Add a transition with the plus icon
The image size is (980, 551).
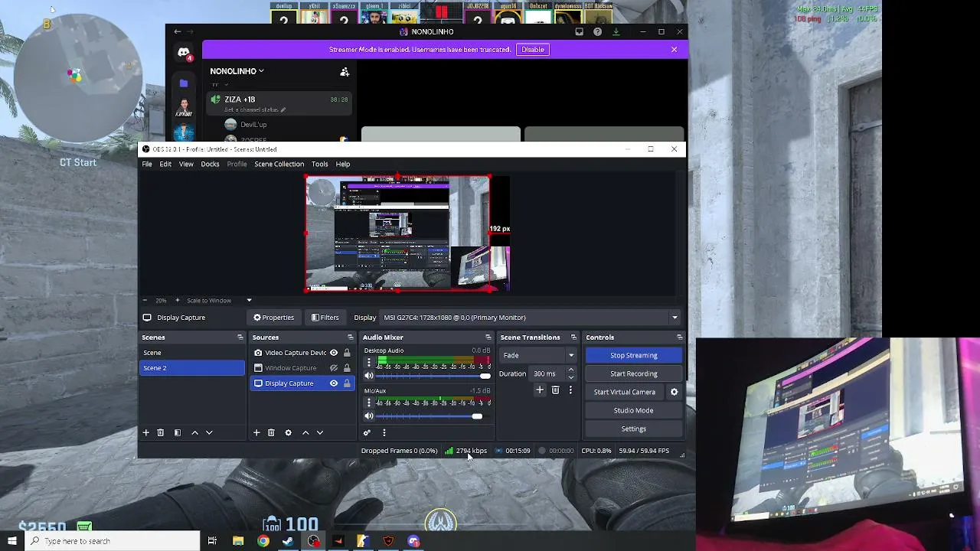(x=540, y=390)
